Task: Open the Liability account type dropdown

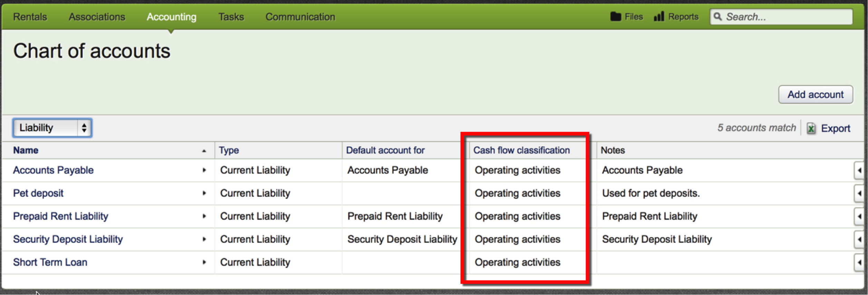Action: [52, 128]
